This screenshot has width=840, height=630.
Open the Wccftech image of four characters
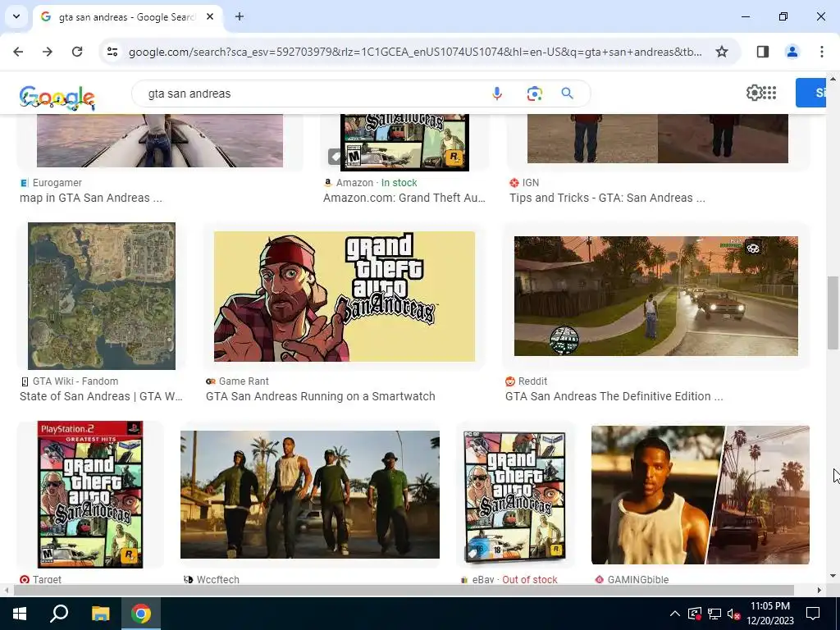coord(309,495)
